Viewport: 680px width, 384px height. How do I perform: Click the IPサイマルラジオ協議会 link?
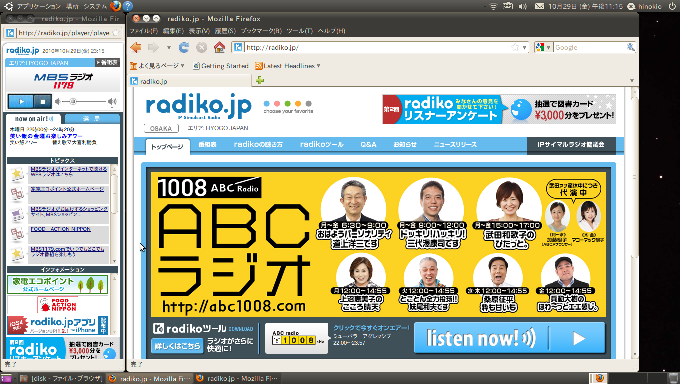(571, 145)
